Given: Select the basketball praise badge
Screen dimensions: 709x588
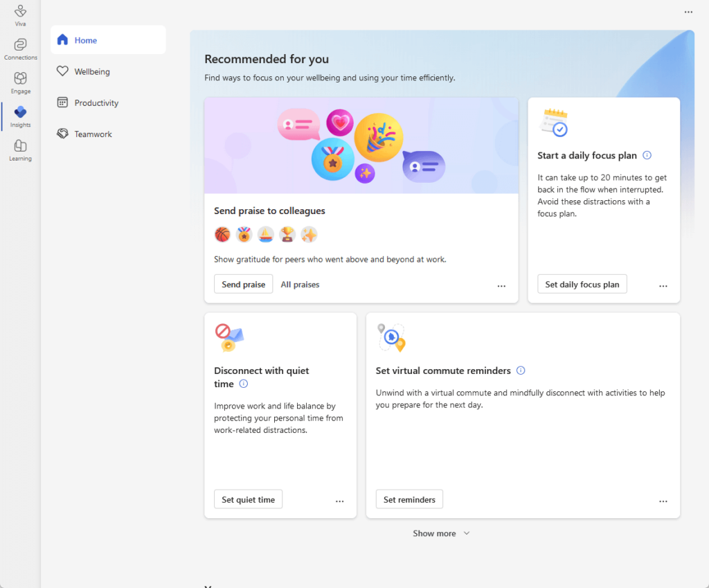Looking at the screenshot, I should [x=222, y=234].
